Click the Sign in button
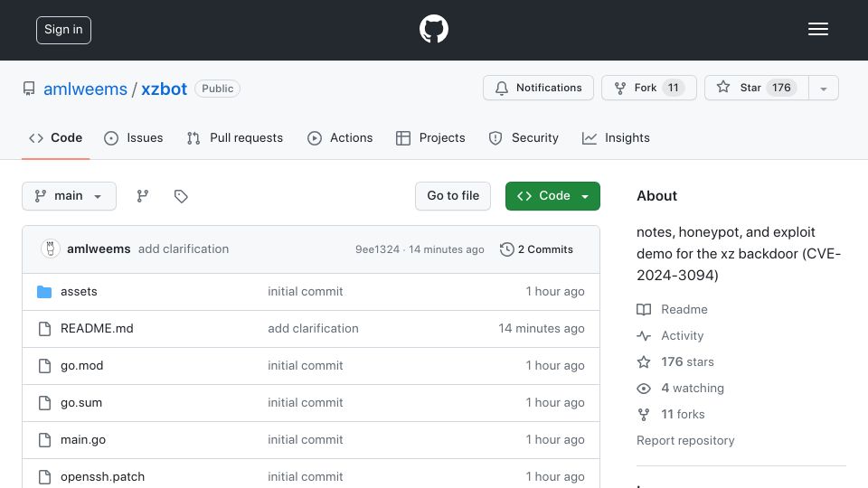This screenshot has width=868, height=488. tap(63, 30)
